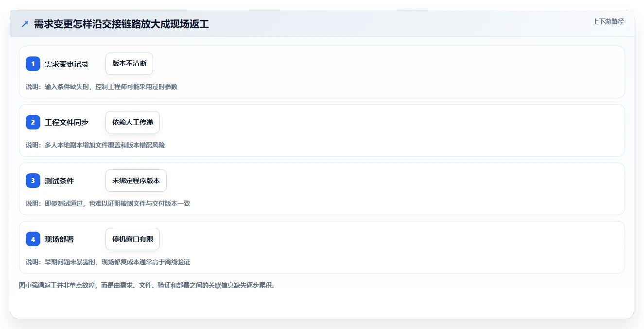Click the footer caption starting 图中强调返工
This screenshot has width=644, height=329.
click(x=147, y=285)
